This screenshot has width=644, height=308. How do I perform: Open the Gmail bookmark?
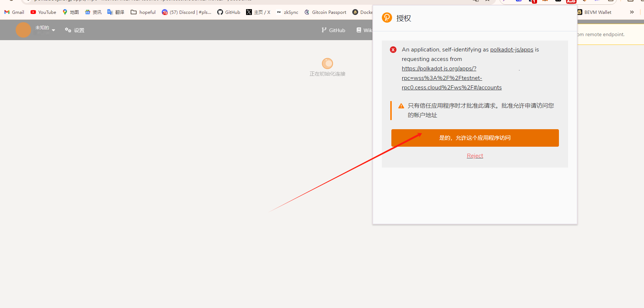(14, 12)
